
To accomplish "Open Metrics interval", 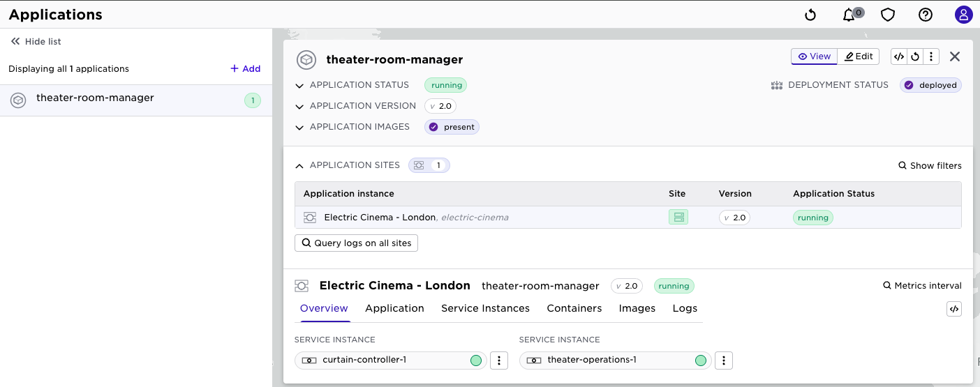I will pos(922,285).
